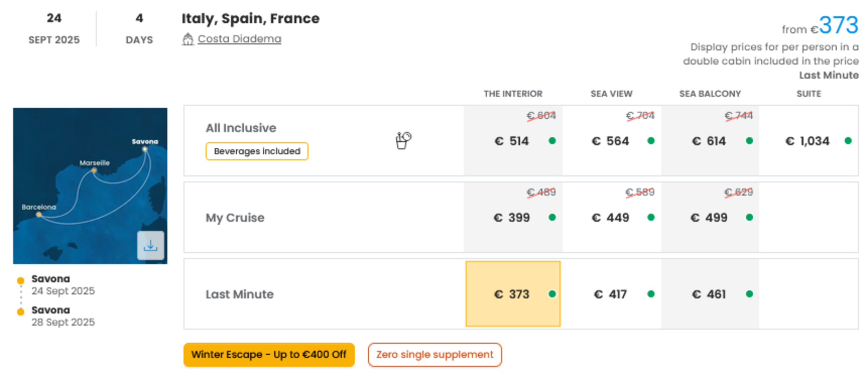This screenshot has width=868, height=373.
Task: Select My Cruise sea balcony €499
Action: click(x=710, y=217)
